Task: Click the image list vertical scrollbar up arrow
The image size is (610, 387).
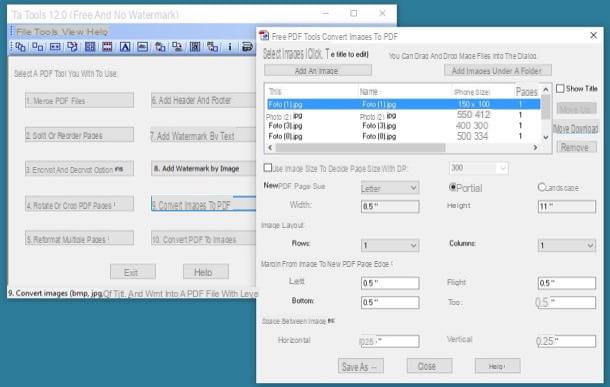Action: click(546, 90)
